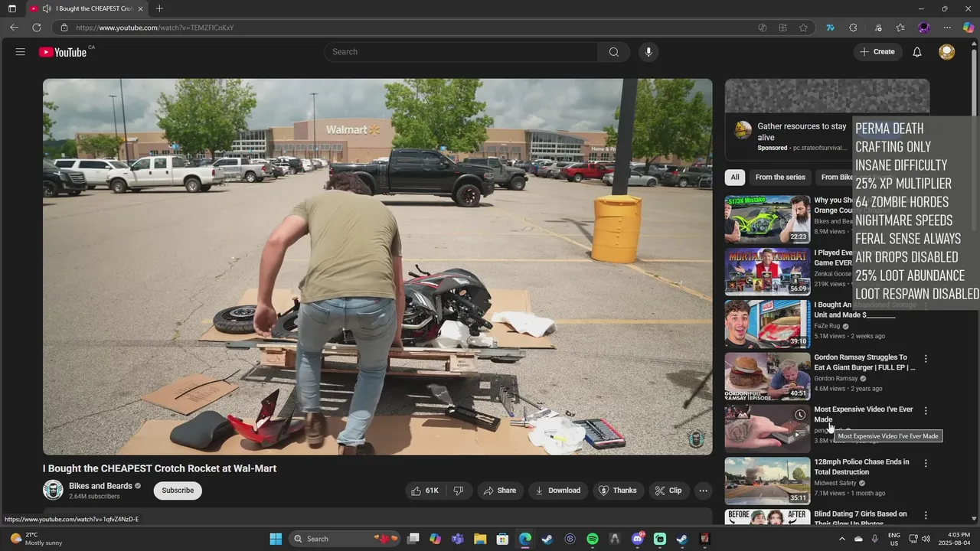The height and width of the screenshot is (551, 980).
Task: Click the search magnifier button
Action: click(614, 52)
